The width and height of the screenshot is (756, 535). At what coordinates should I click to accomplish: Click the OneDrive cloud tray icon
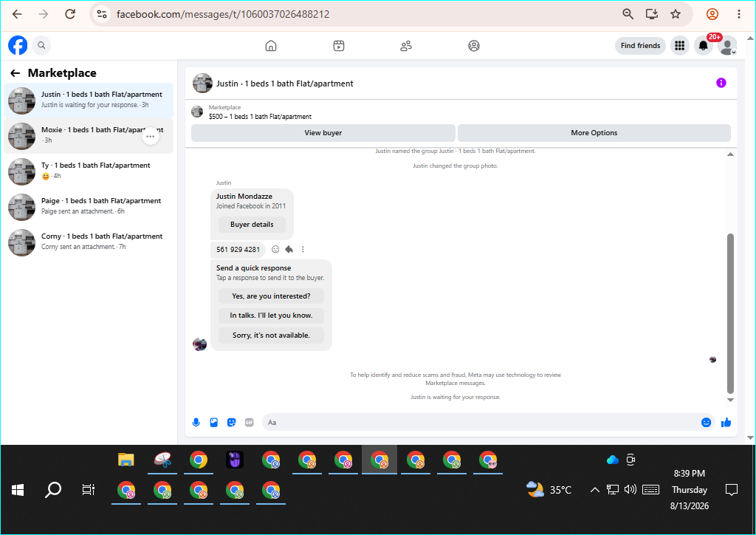613,460
